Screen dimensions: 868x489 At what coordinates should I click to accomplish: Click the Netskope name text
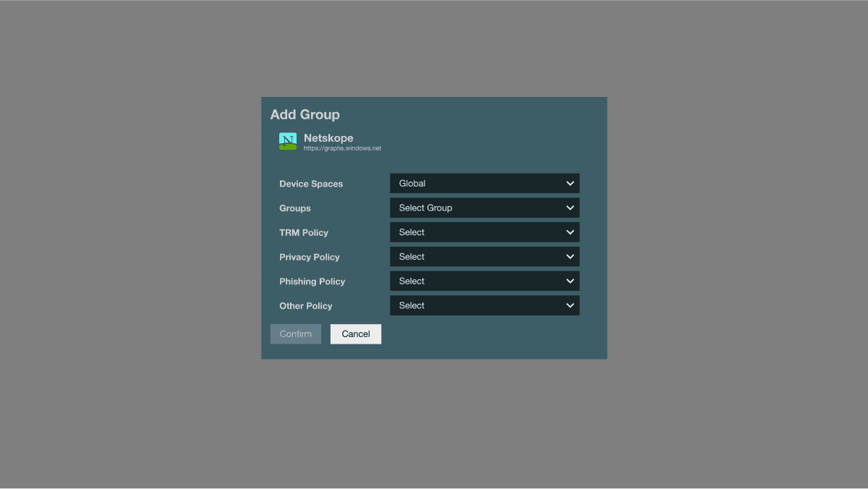tap(328, 137)
